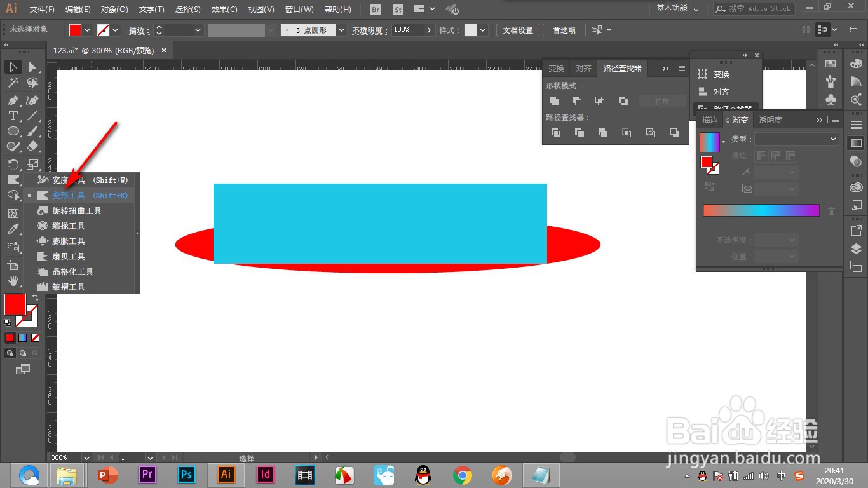The width and height of the screenshot is (868, 488).
Task: Switch to the 透明度 tab
Action: tap(770, 120)
